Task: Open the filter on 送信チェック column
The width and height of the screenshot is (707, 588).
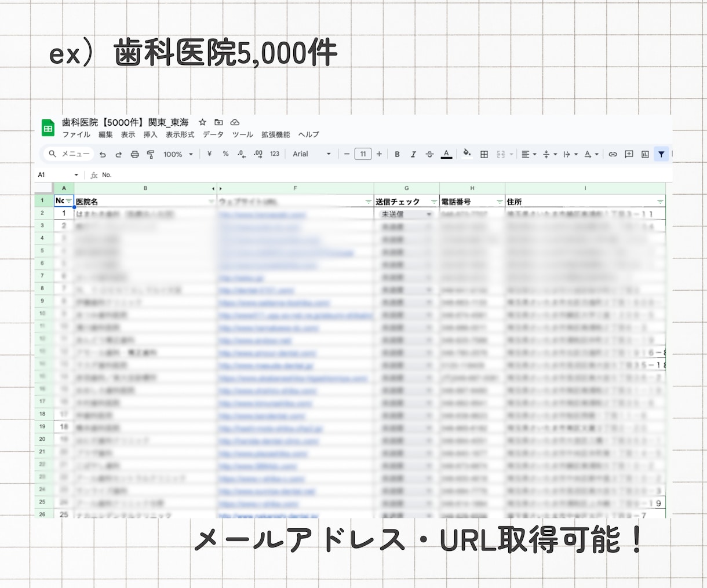Action: 433,202
